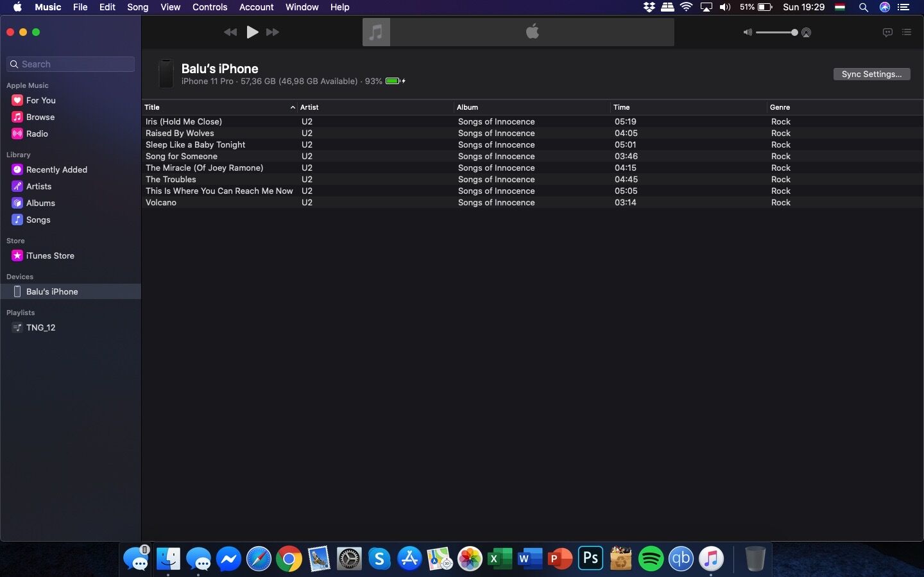Select Albums in Library

[x=40, y=203]
